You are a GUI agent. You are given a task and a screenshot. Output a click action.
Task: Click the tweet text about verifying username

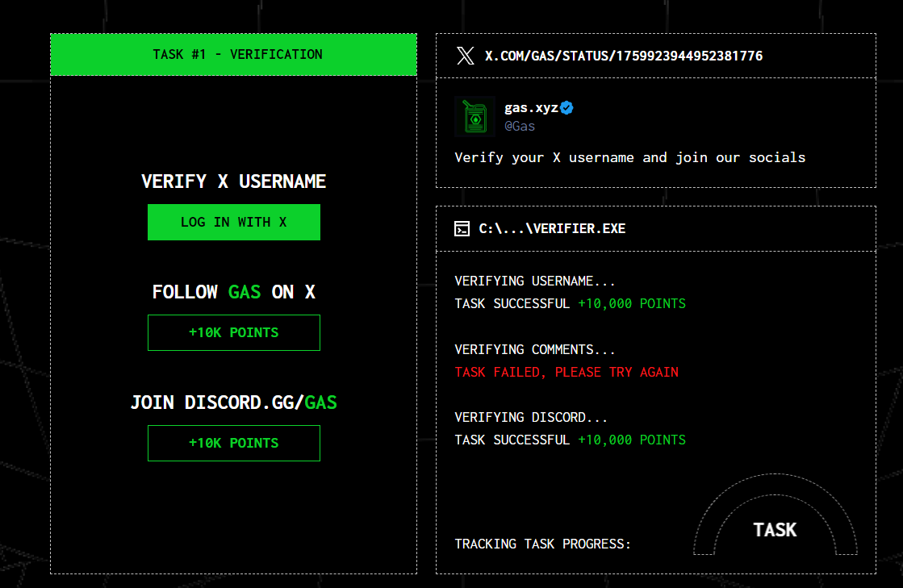[630, 157]
